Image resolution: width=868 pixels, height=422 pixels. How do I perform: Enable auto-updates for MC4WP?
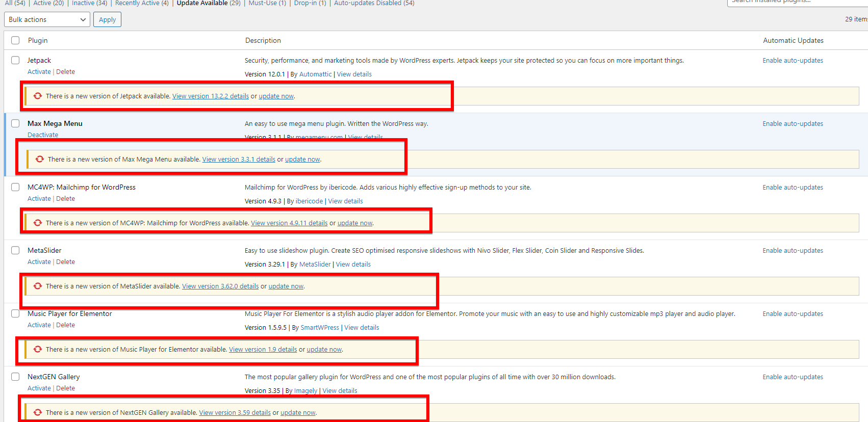coord(793,187)
